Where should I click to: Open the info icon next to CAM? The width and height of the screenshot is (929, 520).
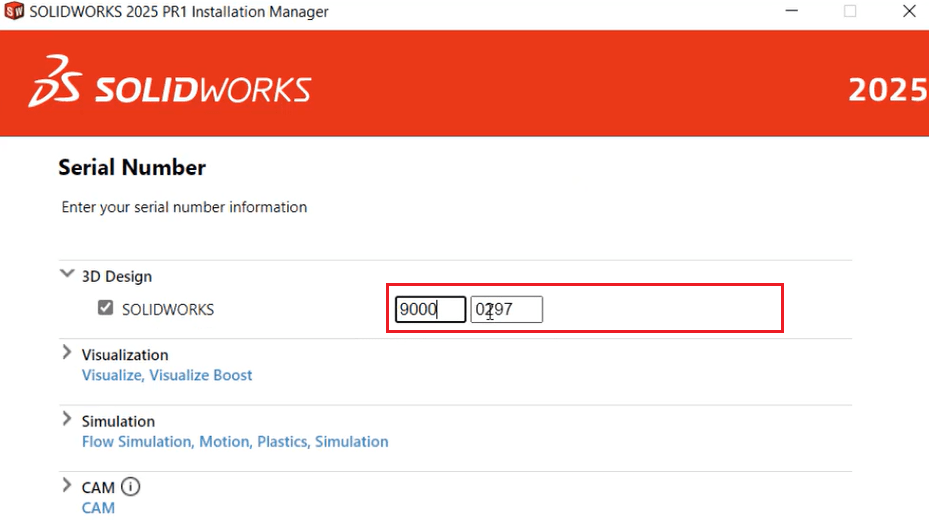(131, 487)
